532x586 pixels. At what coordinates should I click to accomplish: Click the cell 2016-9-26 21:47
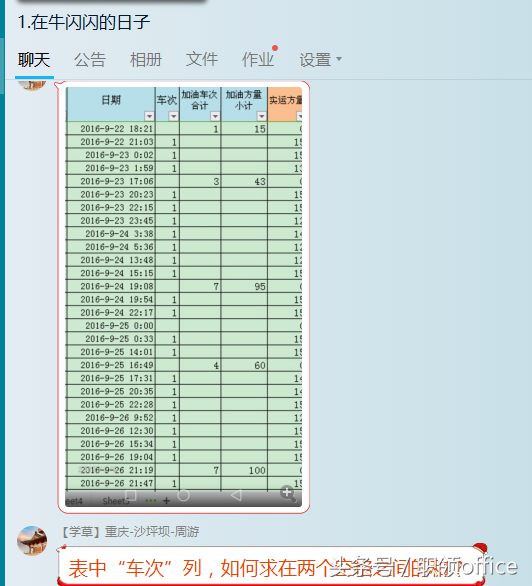click(111, 483)
